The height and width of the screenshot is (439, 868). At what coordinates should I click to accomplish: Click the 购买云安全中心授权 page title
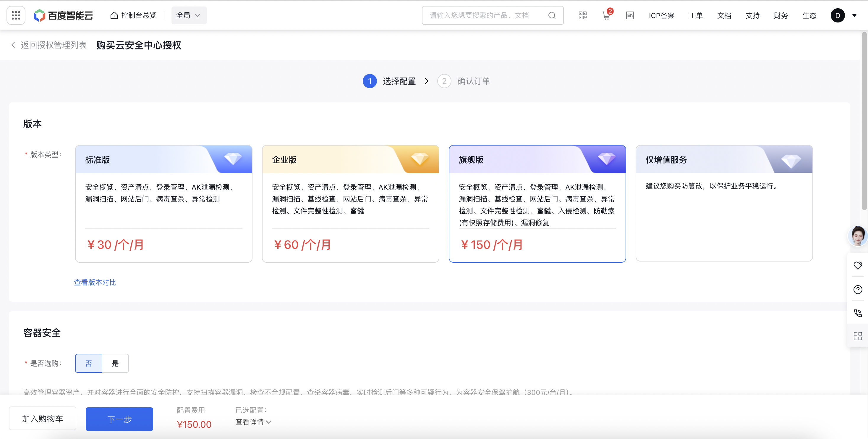pyautogui.click(x=139, y=45)
